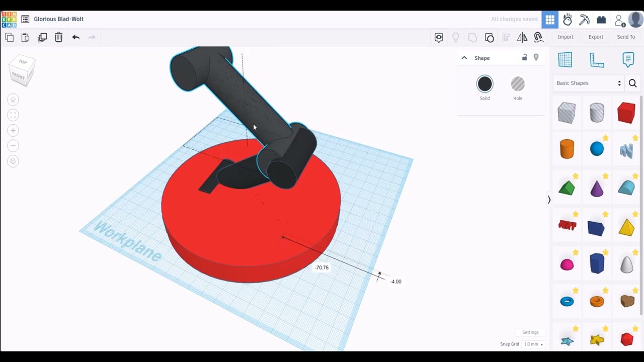The width and height of the screenshot is (644, 362).
Task: Pick the orange Cylinder shape
Action: tap(567, 149)
